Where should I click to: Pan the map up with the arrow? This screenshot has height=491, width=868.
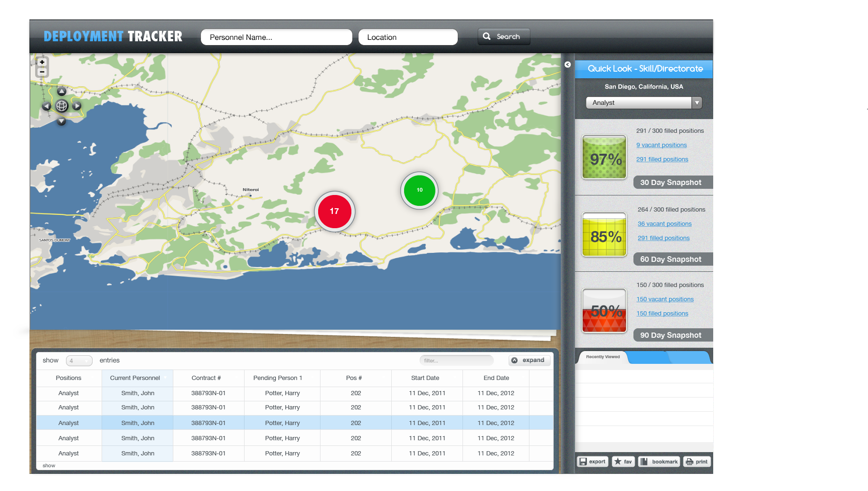[62, 92]
